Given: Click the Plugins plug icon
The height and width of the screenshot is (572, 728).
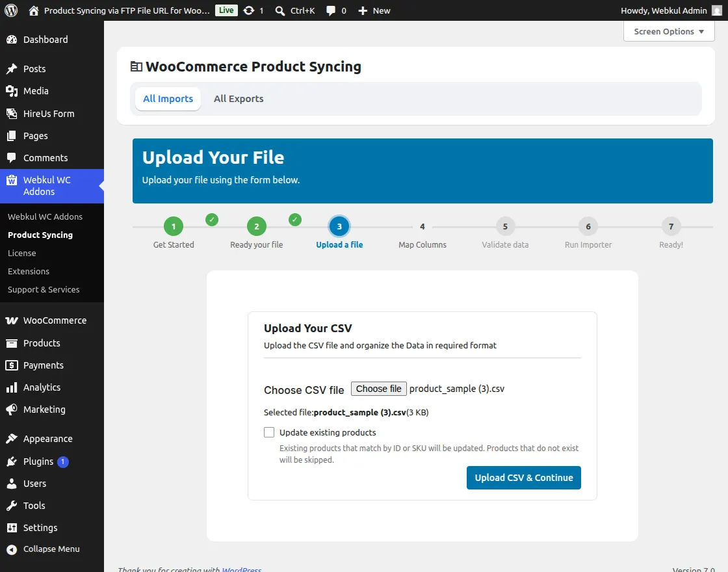Looking at the screenshot, I should tap(12, 461).
